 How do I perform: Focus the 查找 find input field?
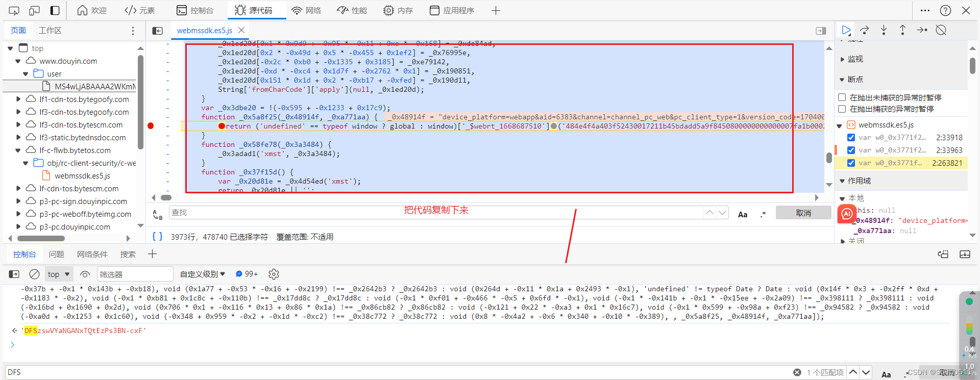pos(435,213)
